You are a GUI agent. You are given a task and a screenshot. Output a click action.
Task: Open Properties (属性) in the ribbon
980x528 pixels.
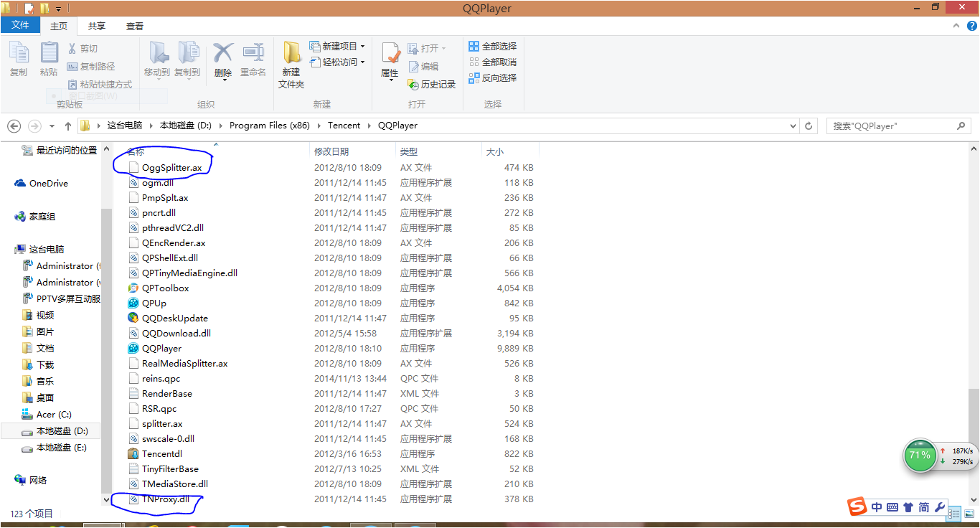tap(390, 61)
